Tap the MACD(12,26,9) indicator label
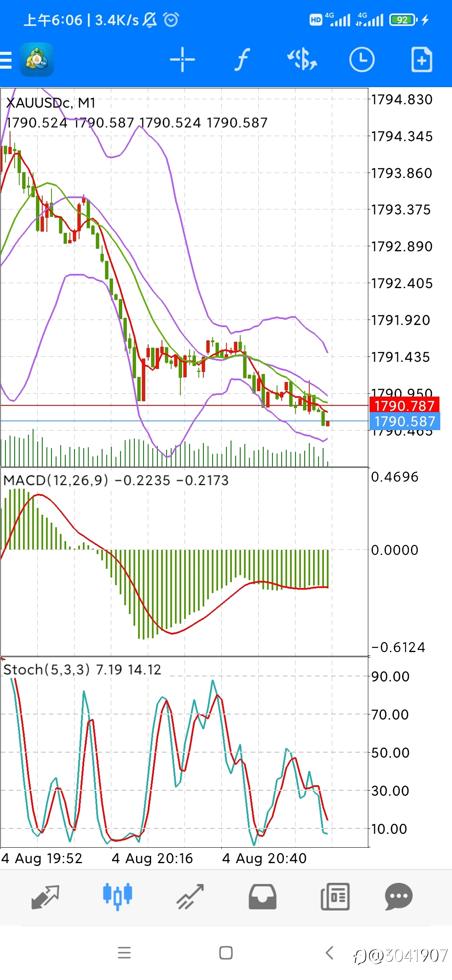 pyautogui.click(x=56, y=480)
